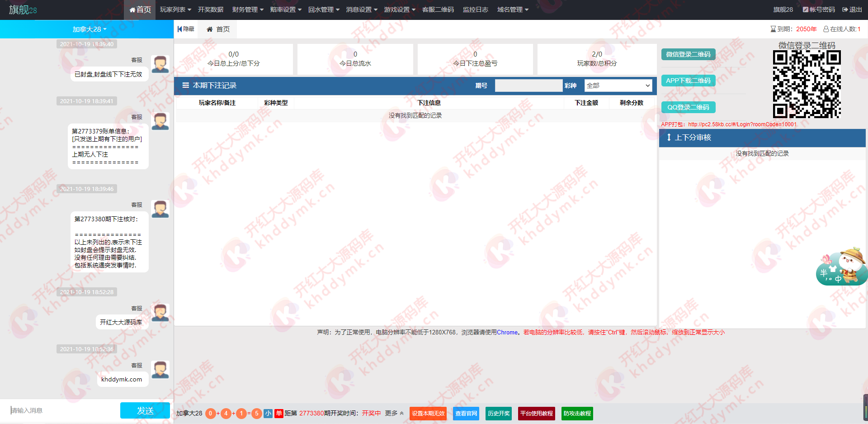Click 旗舰28 brand logo
The image size is (868, 424).
pos(23,10)
